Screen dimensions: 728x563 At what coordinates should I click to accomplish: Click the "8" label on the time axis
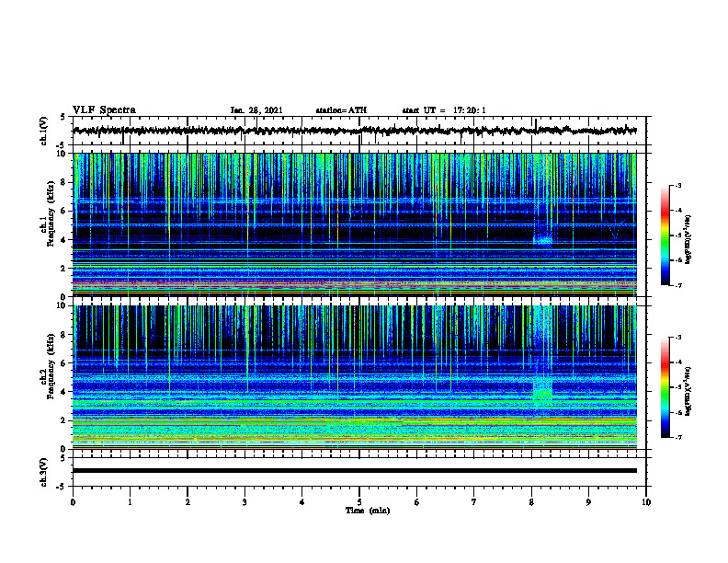coord(531,502)
